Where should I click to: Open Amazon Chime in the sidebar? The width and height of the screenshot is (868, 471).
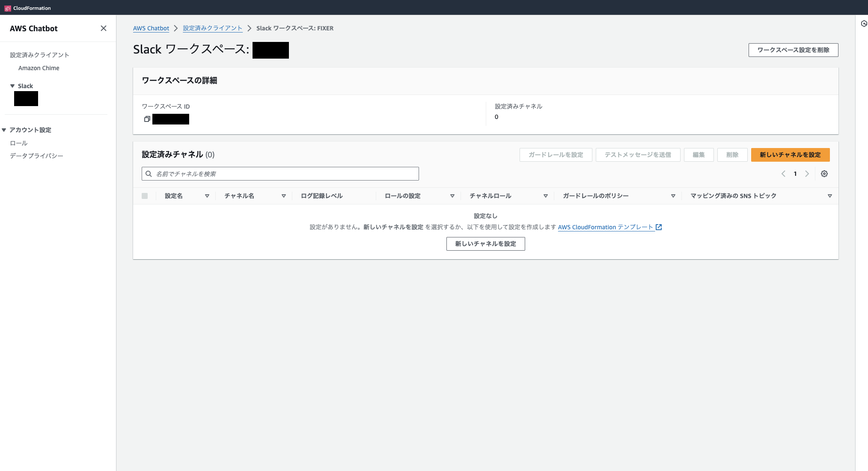(39, 68)
